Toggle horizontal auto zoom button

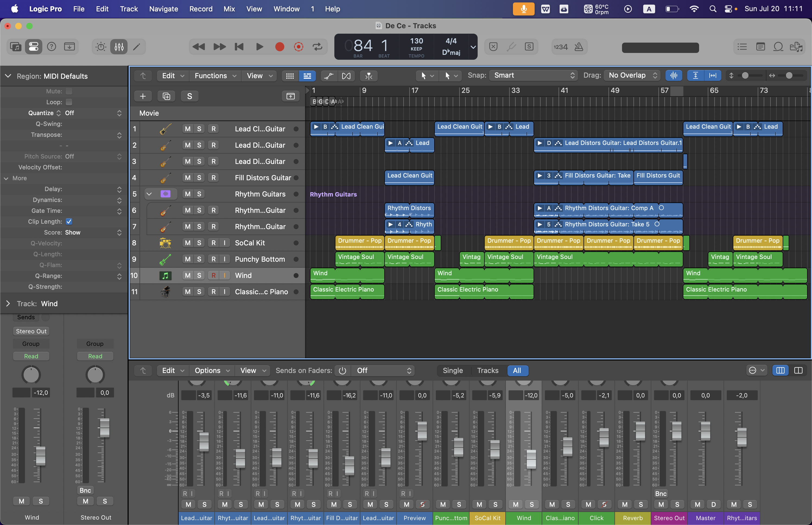712,76
